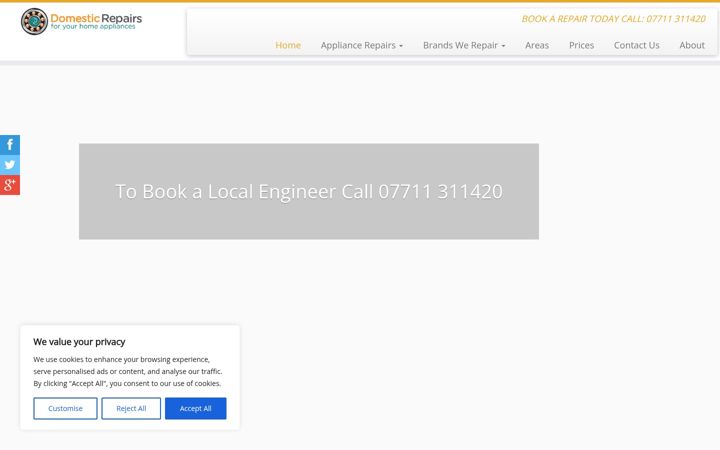This screenshot has height=450, width=720.
Task: Open the About page
Action: tap(692, 45)
